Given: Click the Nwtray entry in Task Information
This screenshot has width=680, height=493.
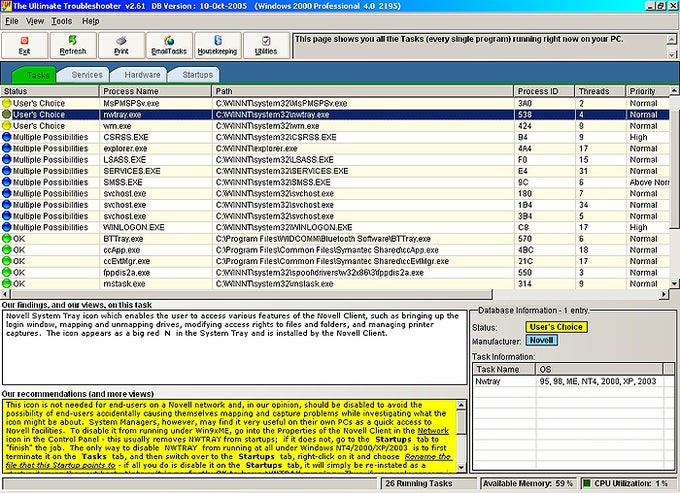Looking at the screenshot, I should click(x=488, y=381).
